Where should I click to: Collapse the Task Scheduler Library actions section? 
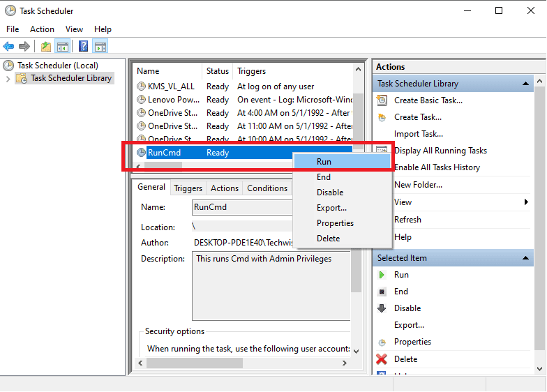pos(527,84)
